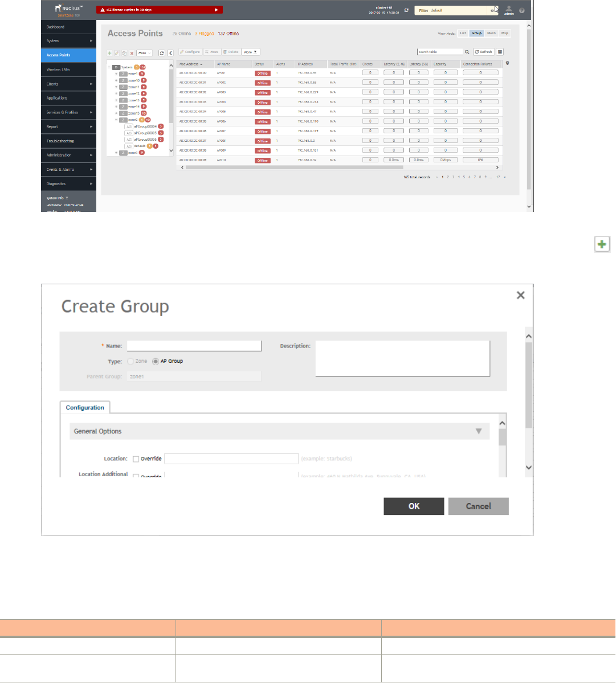Click the D domain icon of System
The image size is (616, 683).
[116, 67]
